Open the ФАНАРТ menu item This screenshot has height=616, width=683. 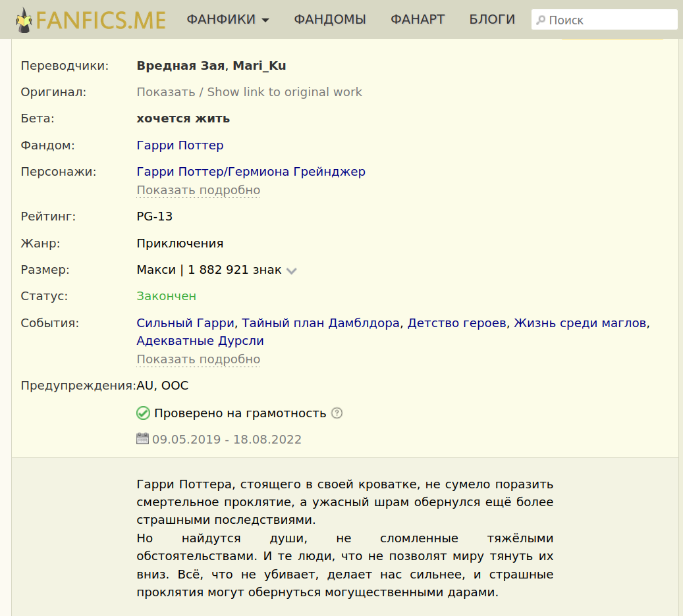tap(418, 20)
